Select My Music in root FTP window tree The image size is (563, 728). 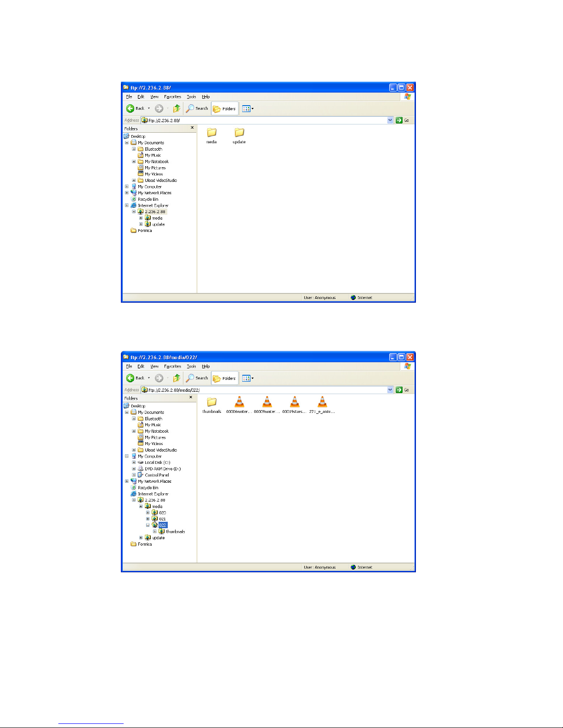[153, 155]
